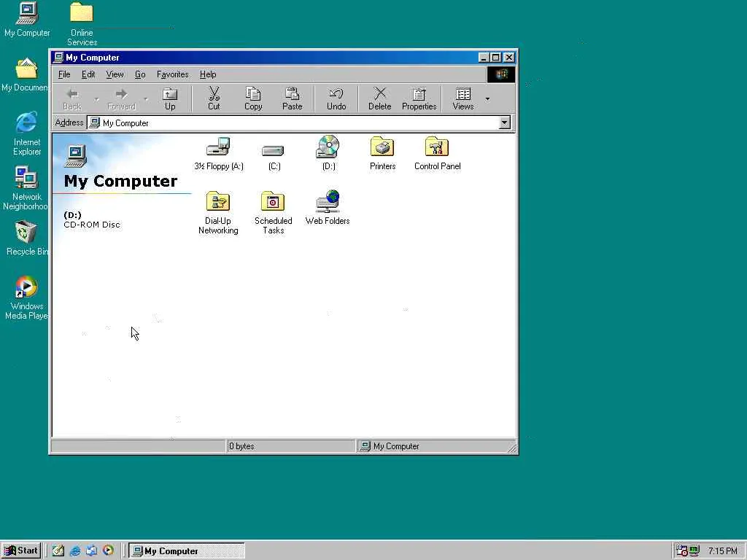Click the Paste toolbar button

(292, 99)
